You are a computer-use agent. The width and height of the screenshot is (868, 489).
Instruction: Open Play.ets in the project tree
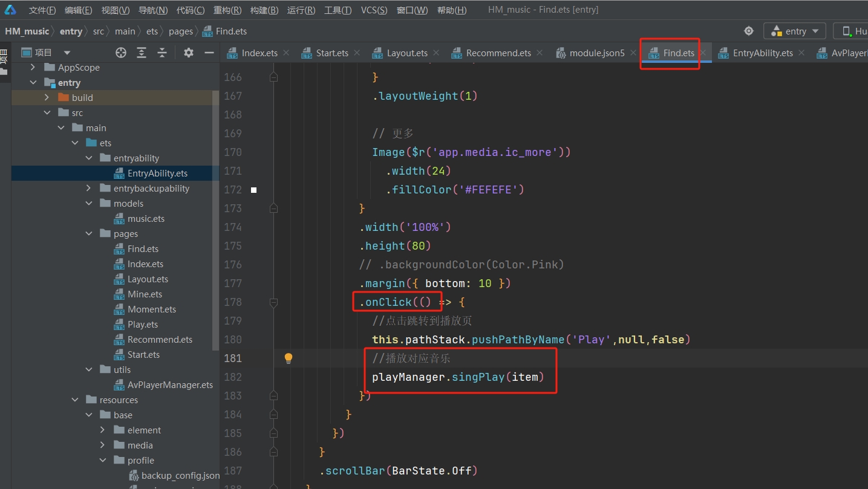tap(142, 325)
